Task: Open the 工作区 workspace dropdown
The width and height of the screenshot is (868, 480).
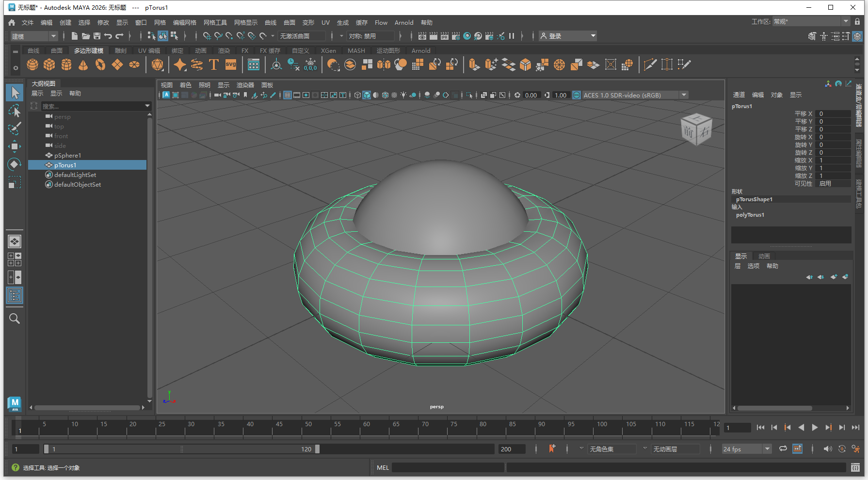Action: pyautogui.click(x=811, y=21)
